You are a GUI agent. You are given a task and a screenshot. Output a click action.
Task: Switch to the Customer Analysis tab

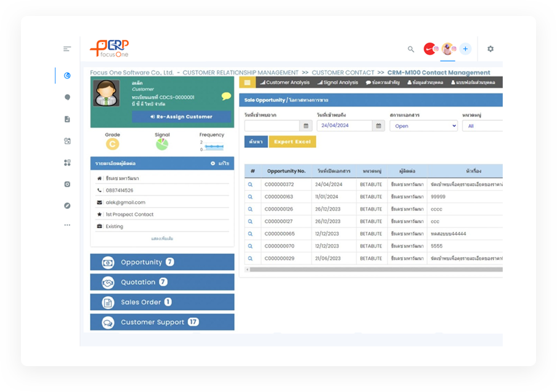(285, 83)
